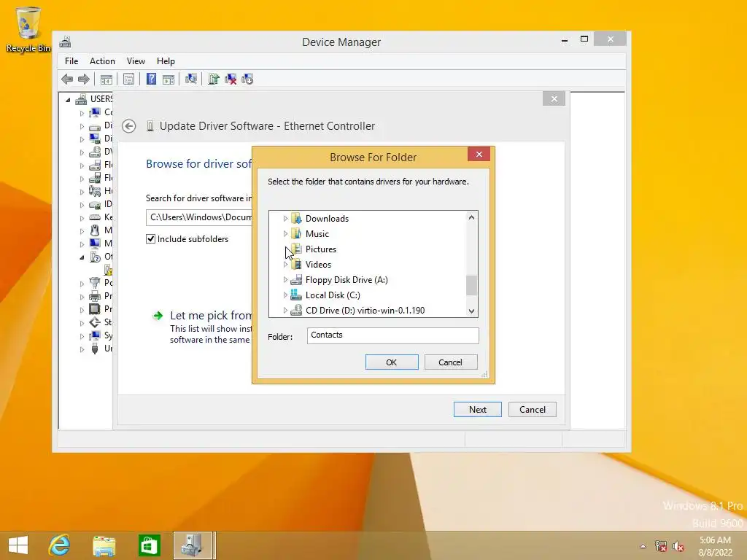Open the Recycle Bin desktop icon
The width and height of the screenshot is (747, 560).
click(x=28, y=29)
